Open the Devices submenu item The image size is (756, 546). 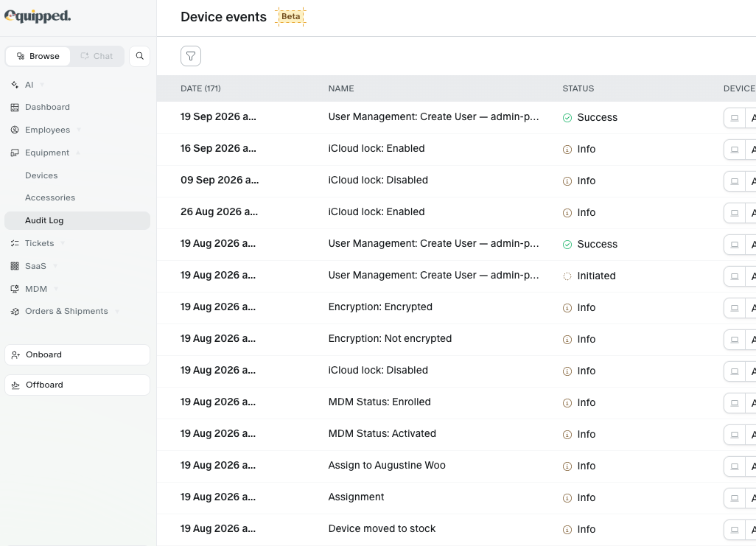point(41,175)
